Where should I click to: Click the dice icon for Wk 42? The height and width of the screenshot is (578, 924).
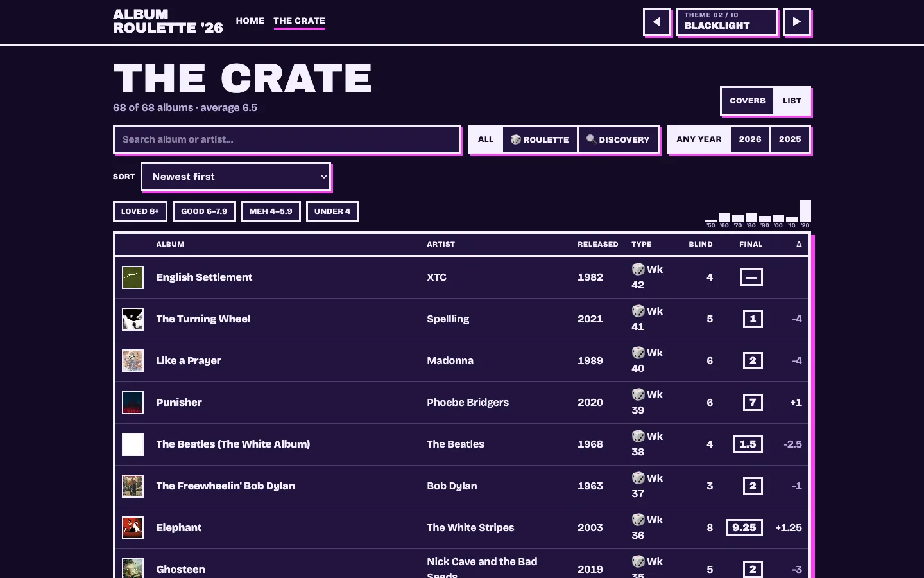point(638,269)
